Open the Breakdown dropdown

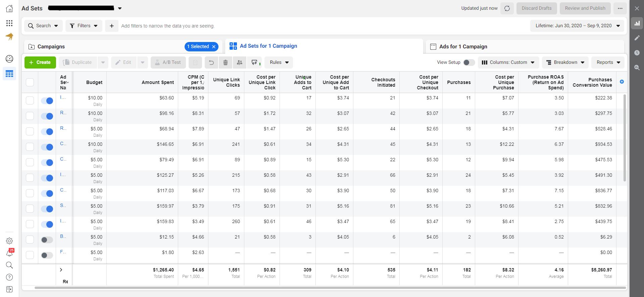pyautogui.click(x=565, y=62)
